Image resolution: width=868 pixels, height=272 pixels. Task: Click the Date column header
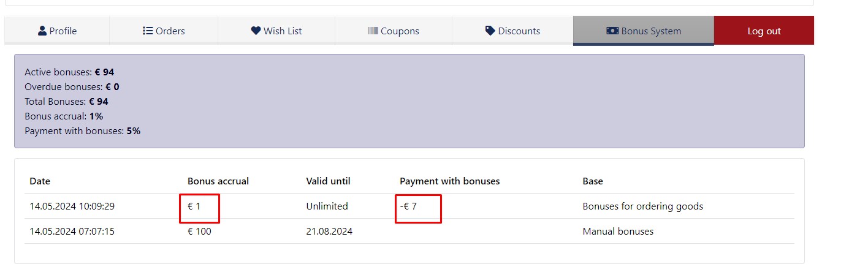pyautogui.click(x=40, y=181)
